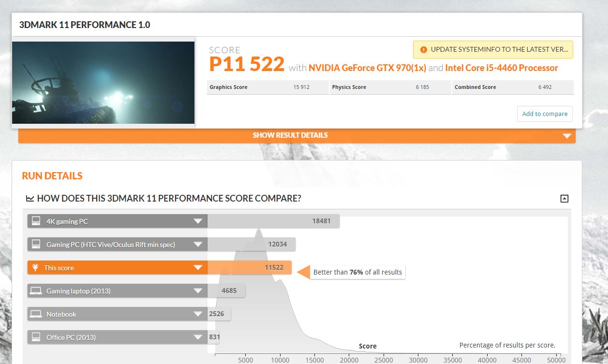Click UPDATE SYSTEMINFO TO THE LATEST VER notice

click(x=493, y=49)
